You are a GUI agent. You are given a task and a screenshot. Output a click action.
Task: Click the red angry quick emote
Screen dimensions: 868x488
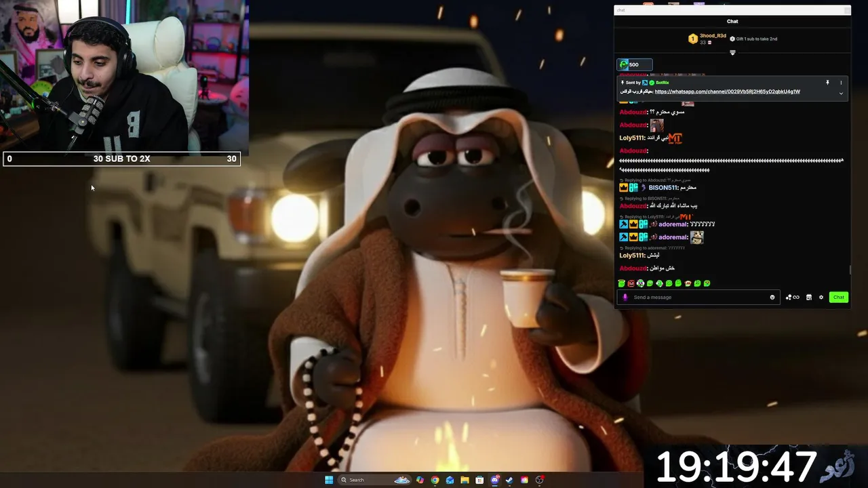[631, 283]
